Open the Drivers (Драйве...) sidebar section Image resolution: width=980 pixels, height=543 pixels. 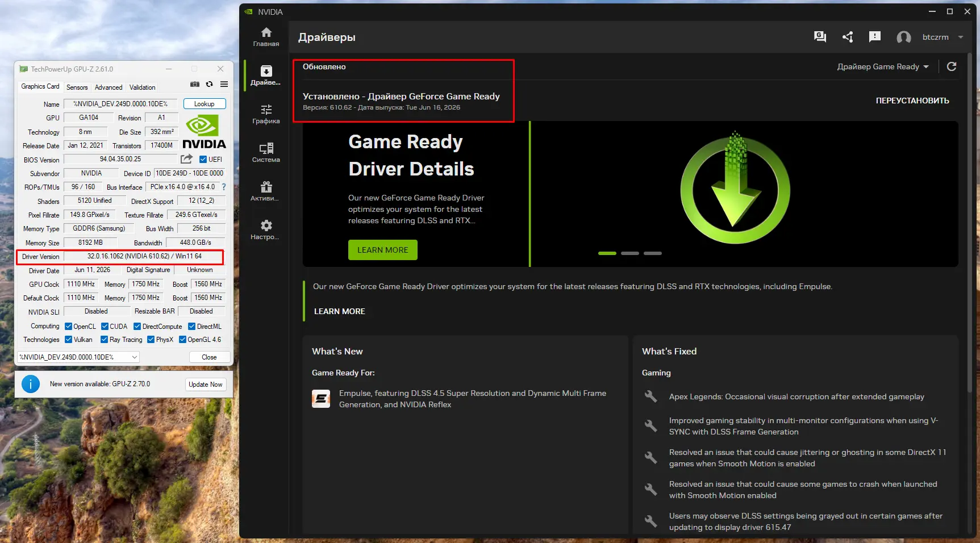(x=266, y=76)
